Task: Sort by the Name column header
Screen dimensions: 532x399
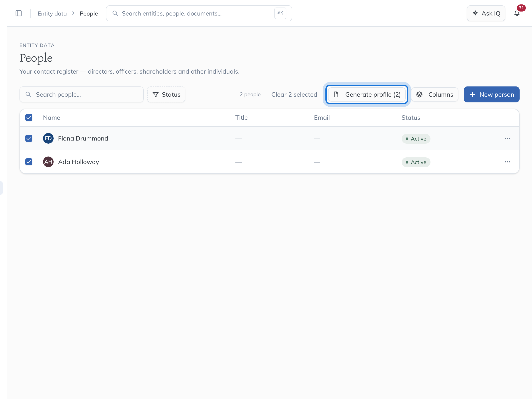Action: click(51, 118)
